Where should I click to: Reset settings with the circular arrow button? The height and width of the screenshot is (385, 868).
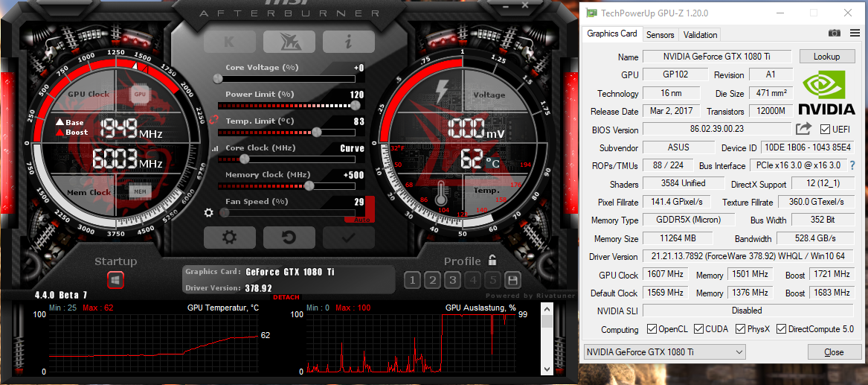click(x=289, y=238)
